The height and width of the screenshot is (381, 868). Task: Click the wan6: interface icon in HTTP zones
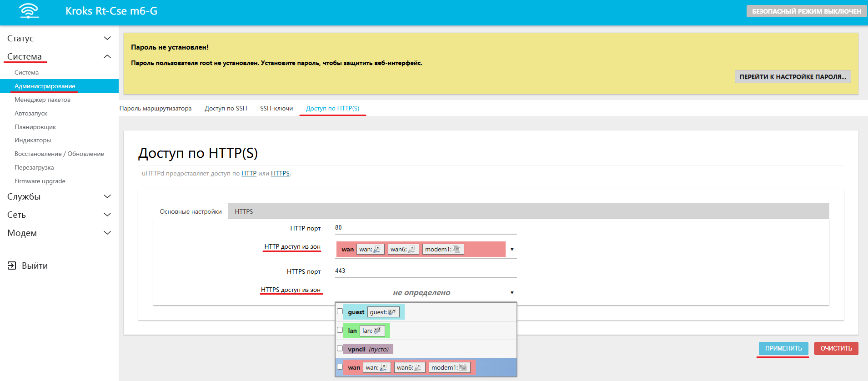coord(411,249)
